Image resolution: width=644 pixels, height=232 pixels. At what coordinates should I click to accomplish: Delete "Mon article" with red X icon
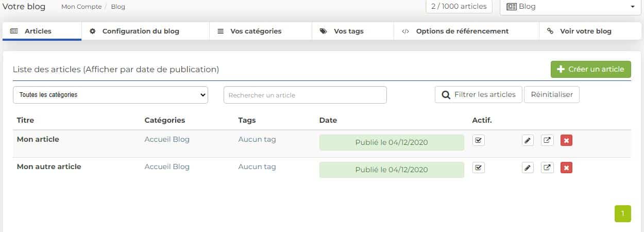pyautogui.click(x=566, y=140)
